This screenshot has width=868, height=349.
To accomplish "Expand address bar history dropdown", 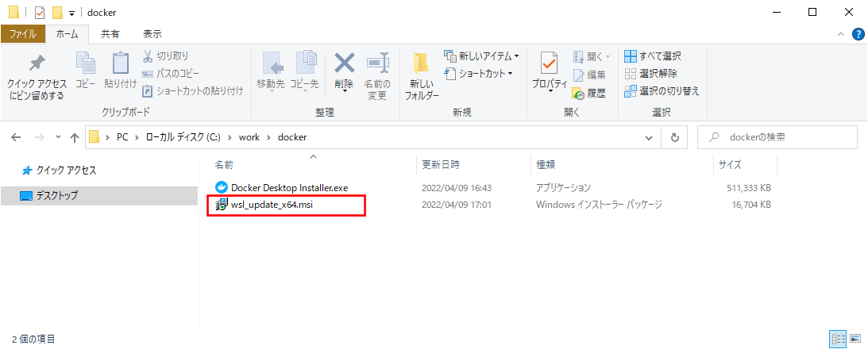I will (x=649, y=138).
